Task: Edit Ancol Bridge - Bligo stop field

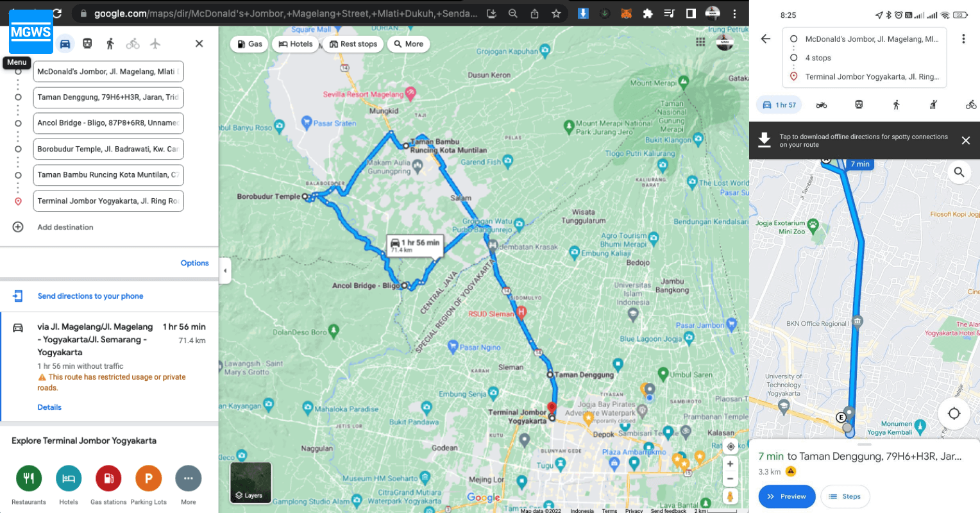Action: tap(108, 123)
